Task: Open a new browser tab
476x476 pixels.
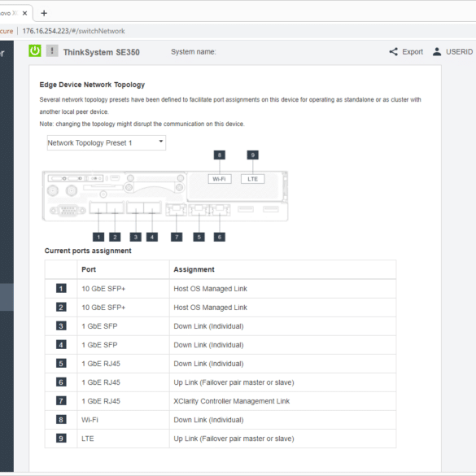Action: point(44,13)
